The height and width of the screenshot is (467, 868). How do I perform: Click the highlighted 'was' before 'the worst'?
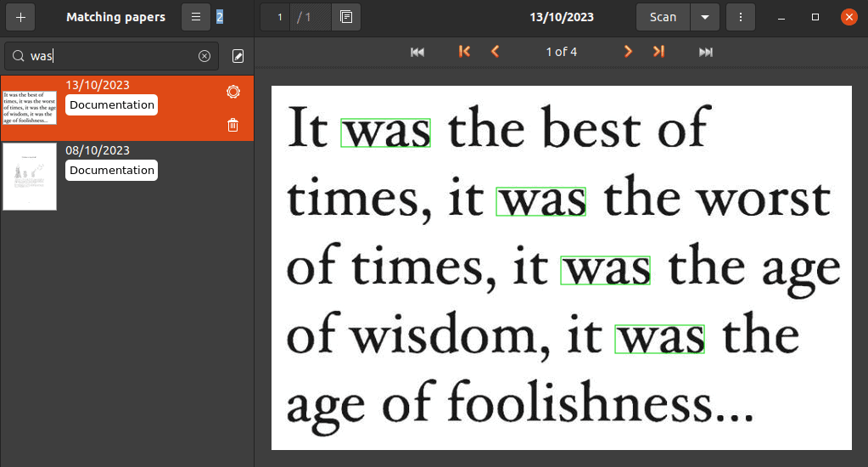tap(540, 201)
